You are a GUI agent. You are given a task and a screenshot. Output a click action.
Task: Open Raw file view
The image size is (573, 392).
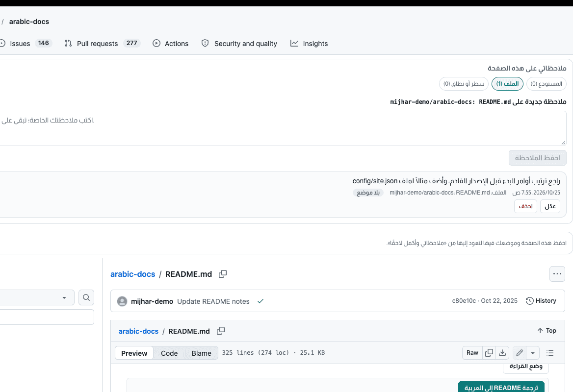[x=472, y=353]
